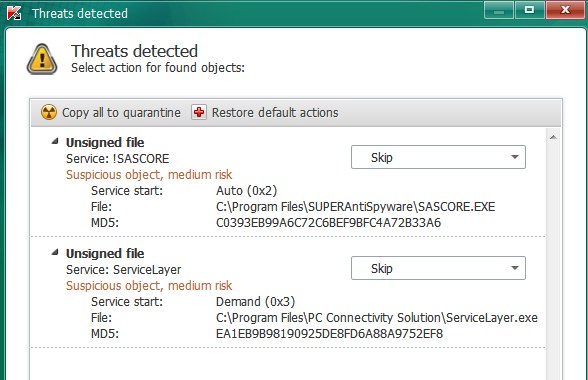Screen dimensions: 588x380
Task: Click 'Demand (0x3)' service start value
Action: pyautogui.click(x=255, y=302)
